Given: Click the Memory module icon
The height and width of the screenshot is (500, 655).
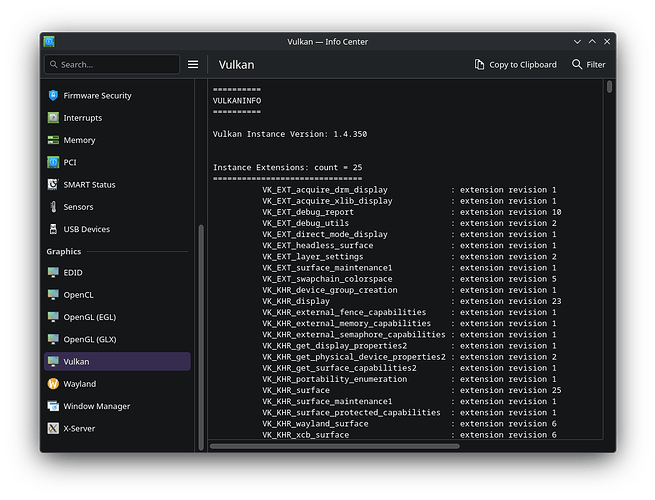Looking at the screenshot, I should tap(53, 140).
